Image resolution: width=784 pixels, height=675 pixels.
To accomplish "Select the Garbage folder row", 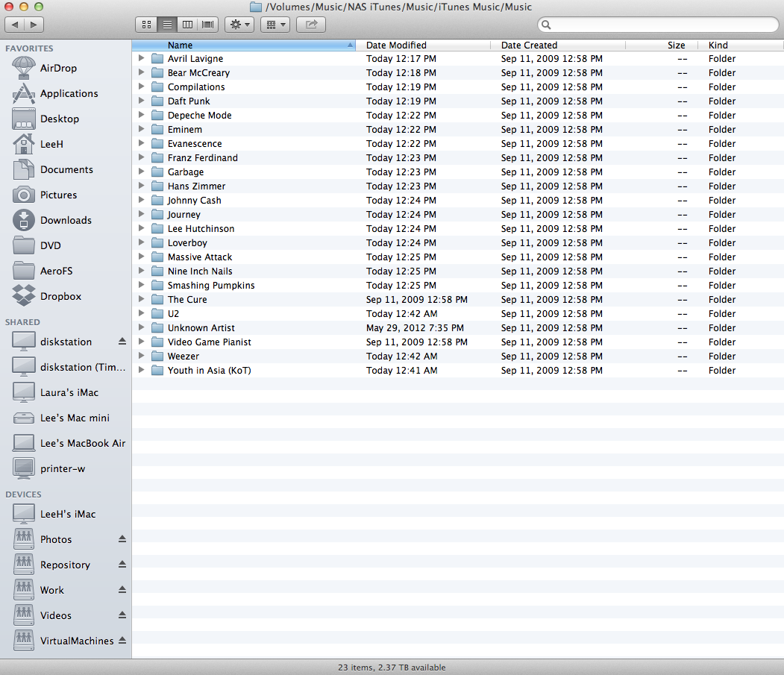I will click(x=457, y=172).
